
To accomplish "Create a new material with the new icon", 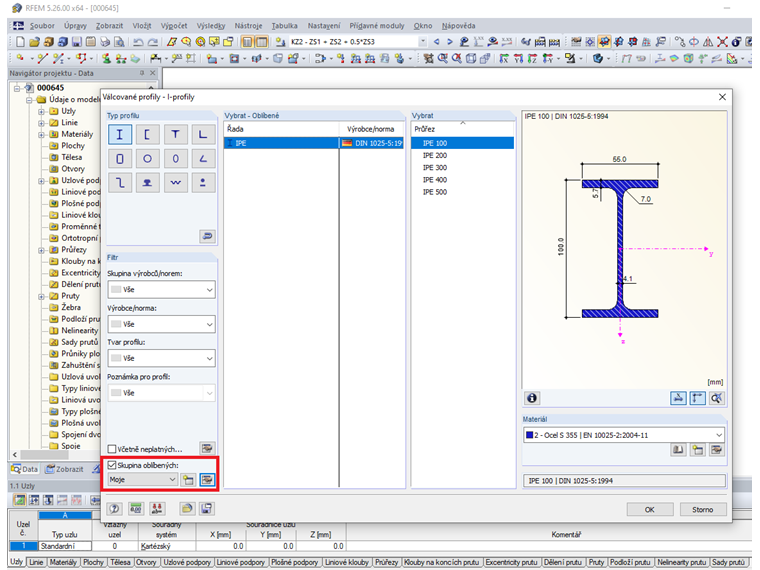I will 697,450.
